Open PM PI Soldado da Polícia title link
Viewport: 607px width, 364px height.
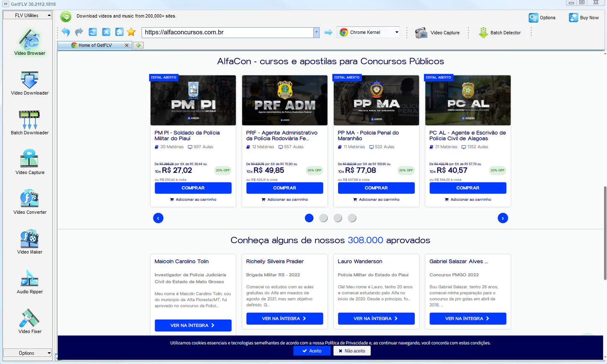pyautogui.click(x=187, y=136)
